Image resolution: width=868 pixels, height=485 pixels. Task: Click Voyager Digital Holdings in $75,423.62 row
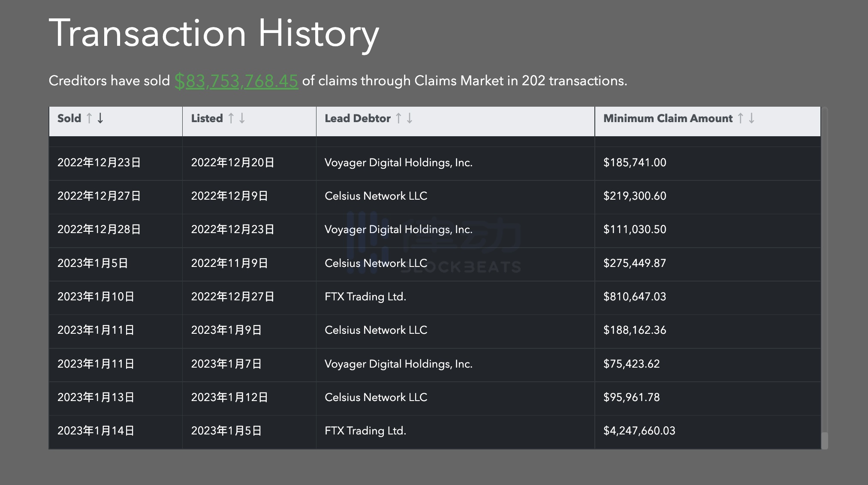coord(398,364)
